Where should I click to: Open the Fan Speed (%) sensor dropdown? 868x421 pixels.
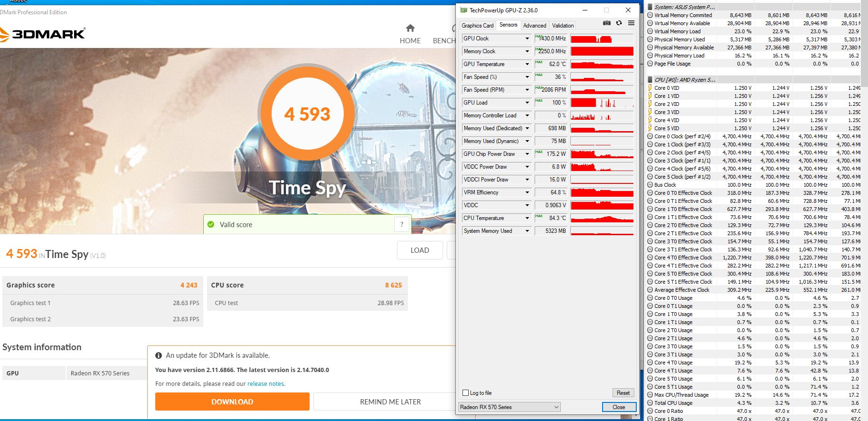[527, 77]
